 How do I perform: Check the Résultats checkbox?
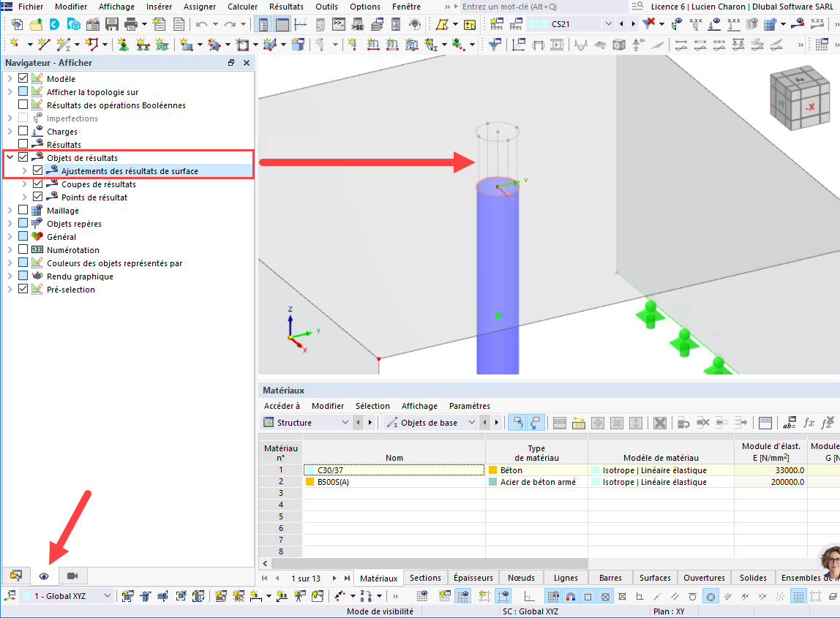[23, 144]
